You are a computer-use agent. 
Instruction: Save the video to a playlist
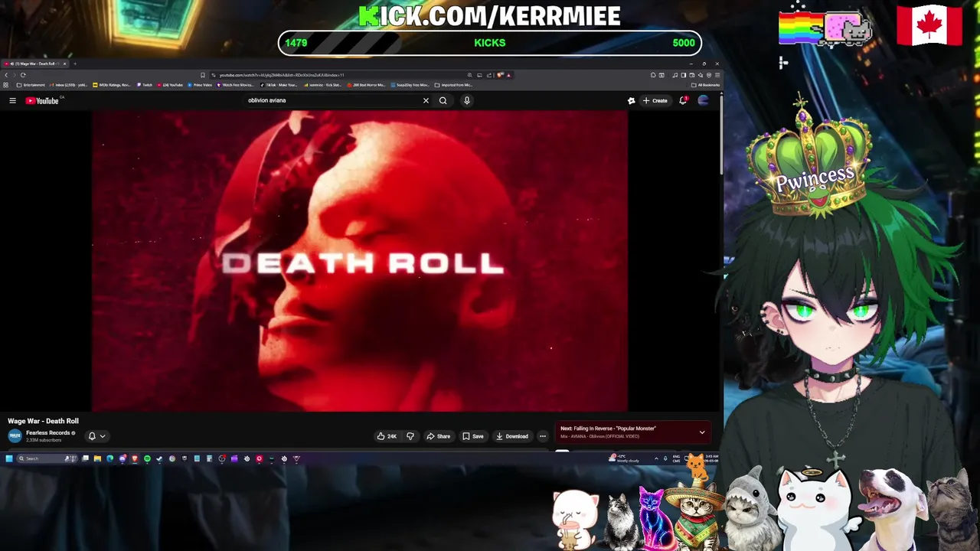click(472, 436)
